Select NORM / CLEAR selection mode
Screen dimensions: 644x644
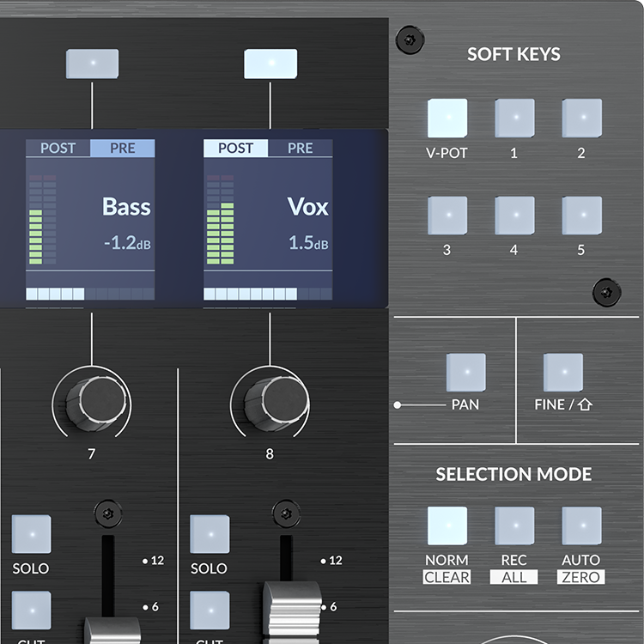[x=447, y=526]
